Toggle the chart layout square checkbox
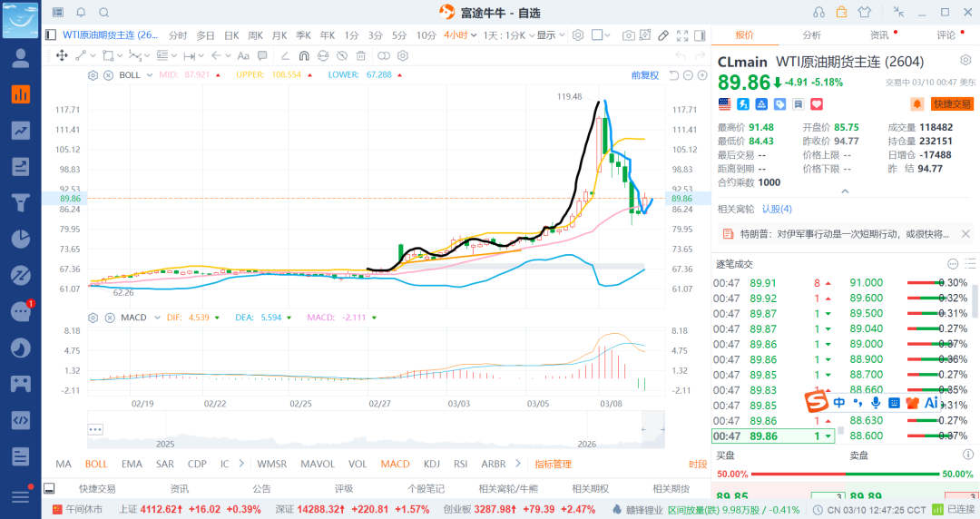The width and height of the screenshot is (980, 519). point(597,35)
